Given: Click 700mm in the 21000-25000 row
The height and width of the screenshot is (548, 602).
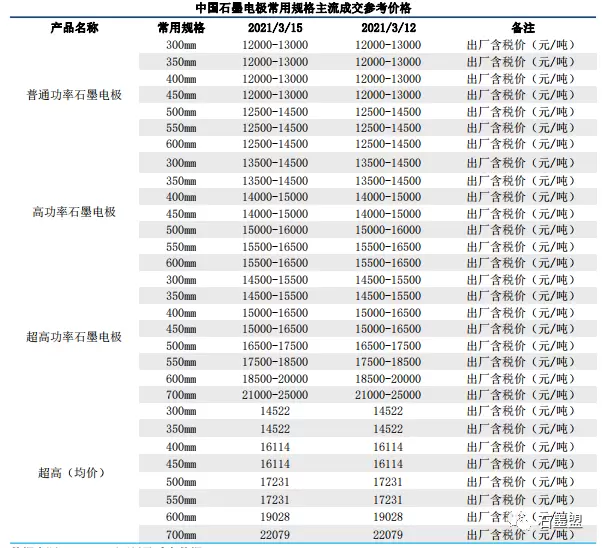Looking at the screenshot, I should [x=181, y=395].
